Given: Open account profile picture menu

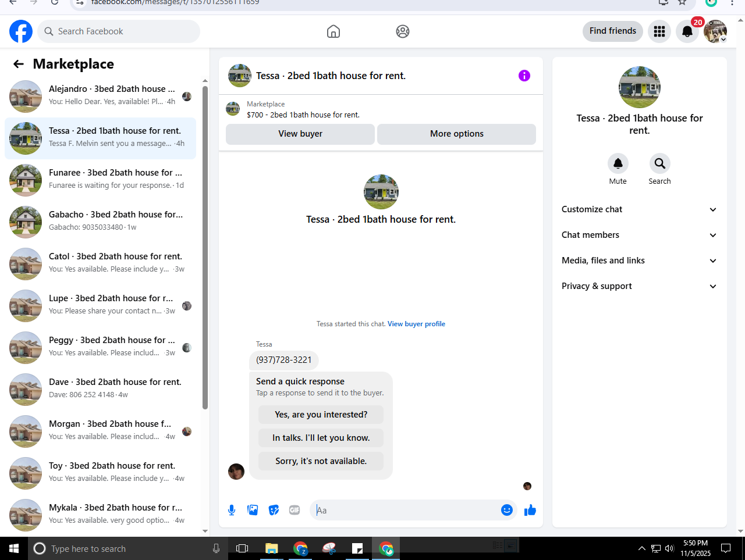Looking at the screenshot, I should [x=715, y=31].
